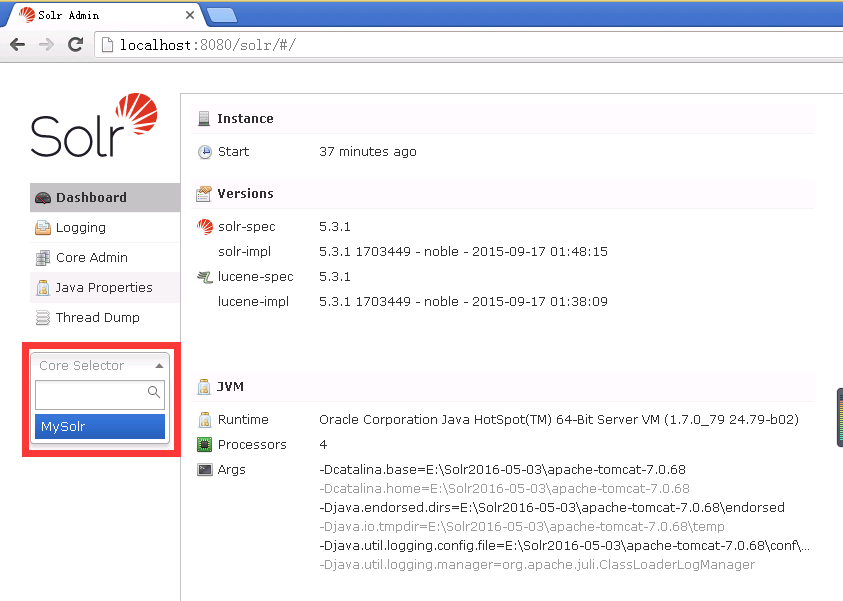Image resolution: width=843 pixels, height=601 pixels.
Task: Click the JVM section heading
Action: [230, 387]
